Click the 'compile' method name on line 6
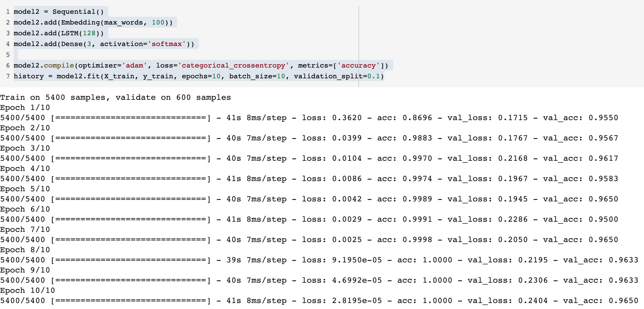Viewport: 644px width, 309px height. pyautogui.click(x=59, y=65)
